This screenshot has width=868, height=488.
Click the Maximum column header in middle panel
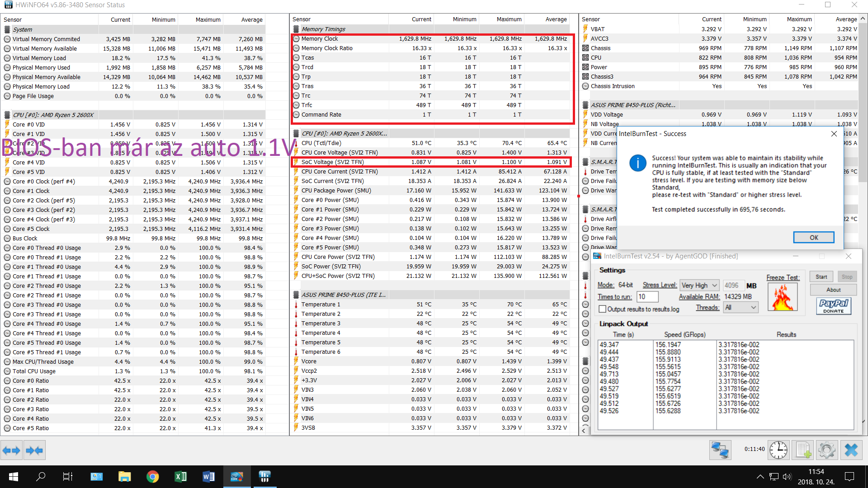501,19
